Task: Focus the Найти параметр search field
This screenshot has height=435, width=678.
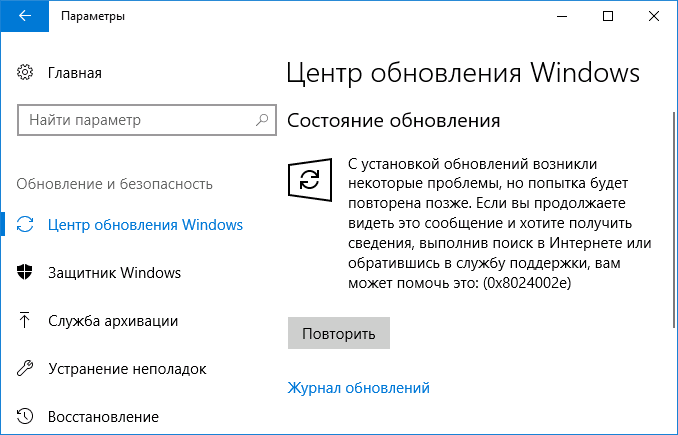Action: tap(135, 120)
